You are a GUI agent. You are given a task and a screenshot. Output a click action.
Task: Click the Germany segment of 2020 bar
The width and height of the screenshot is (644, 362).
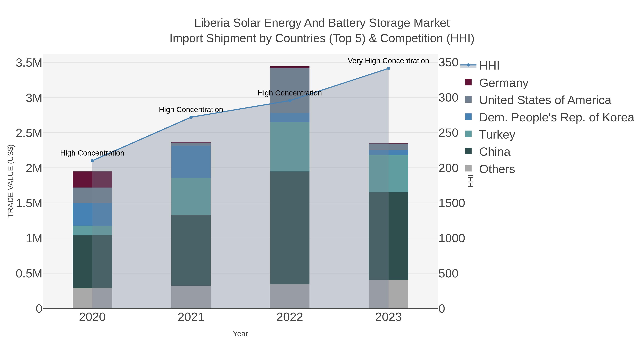click(92, 180)
